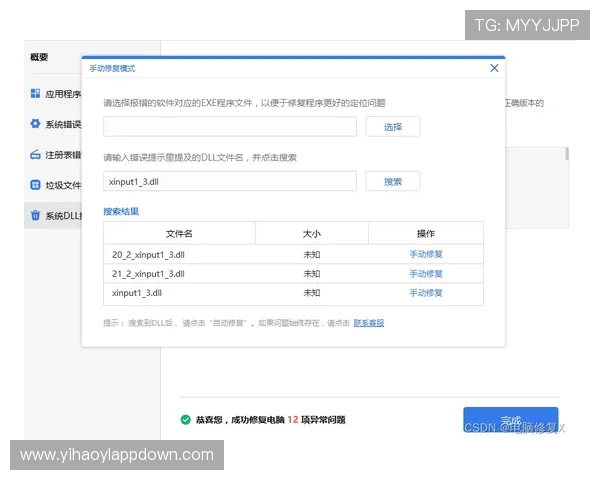Click 手动修复 in the xinput1_3.dll row

(x=426, y=293)
